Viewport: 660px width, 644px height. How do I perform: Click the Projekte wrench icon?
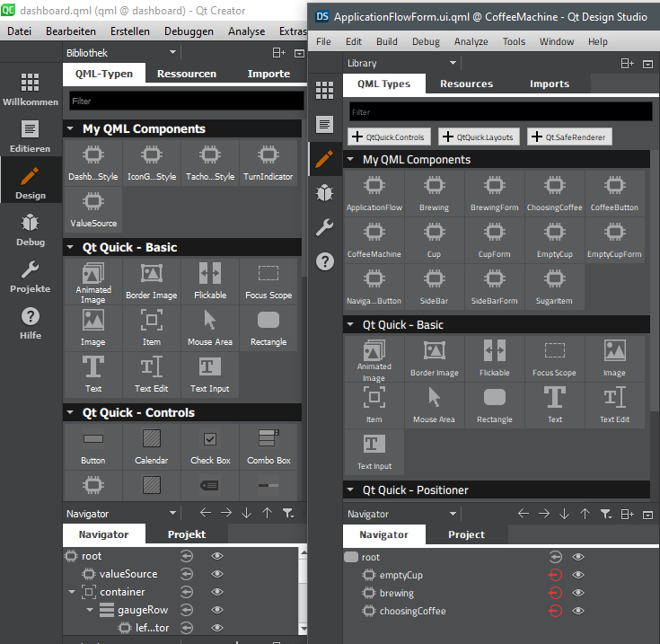(30, 269)
